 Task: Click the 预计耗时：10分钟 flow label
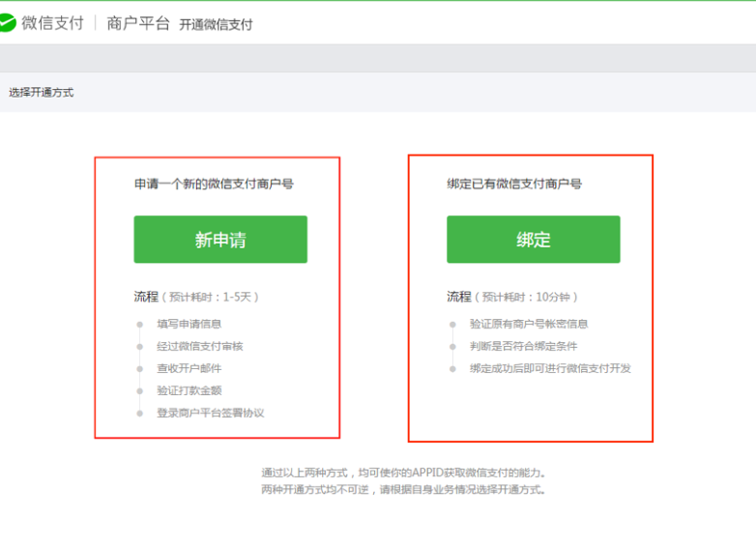[x=529, y=297]
